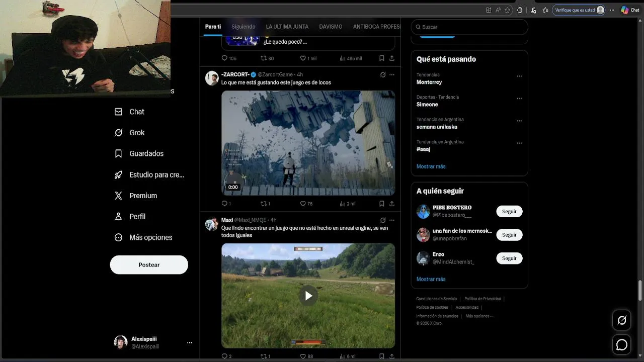Repost the ZARCORT post
This screenshot has height=362, width=644.
pos(265,204)
